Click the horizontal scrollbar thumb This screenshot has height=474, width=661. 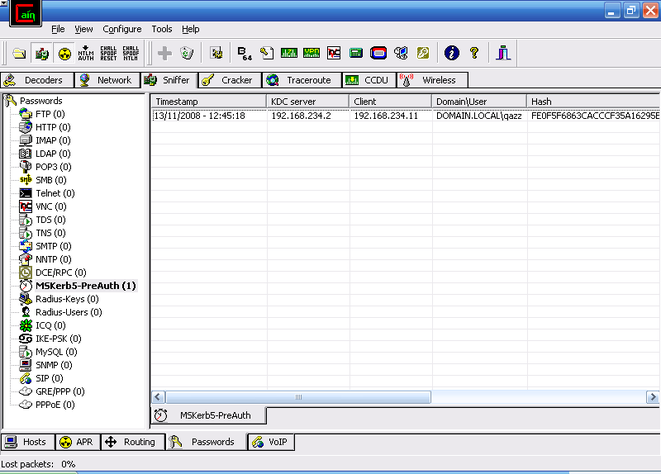click(298, 397)
